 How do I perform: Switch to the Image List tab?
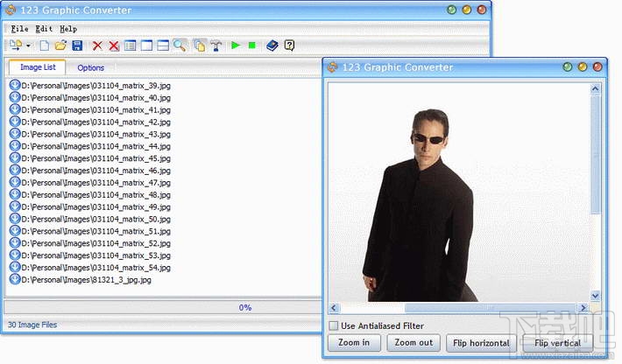point(38,67)
